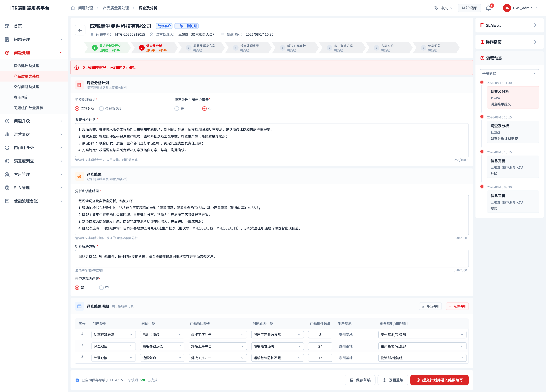The width and height of the screenshot is (546, 392).
Task: Open the notification bell icon
Action: point(488,8)
